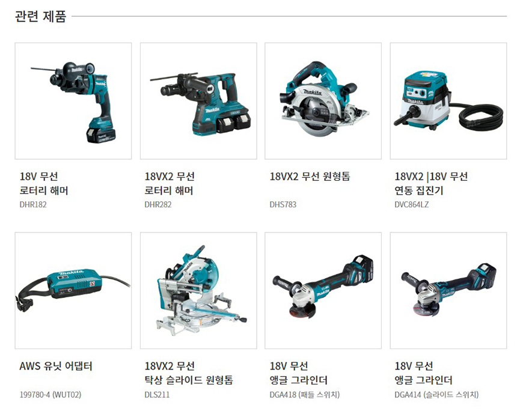This screenshot has height=420, width=517.
Task: Open the DVC864LZ dust collector image
Action: 448,101
